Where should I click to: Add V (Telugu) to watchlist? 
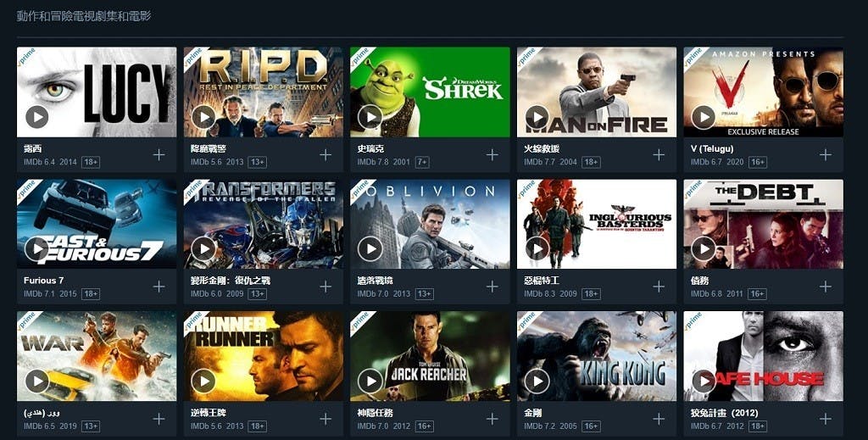point(826,155)
